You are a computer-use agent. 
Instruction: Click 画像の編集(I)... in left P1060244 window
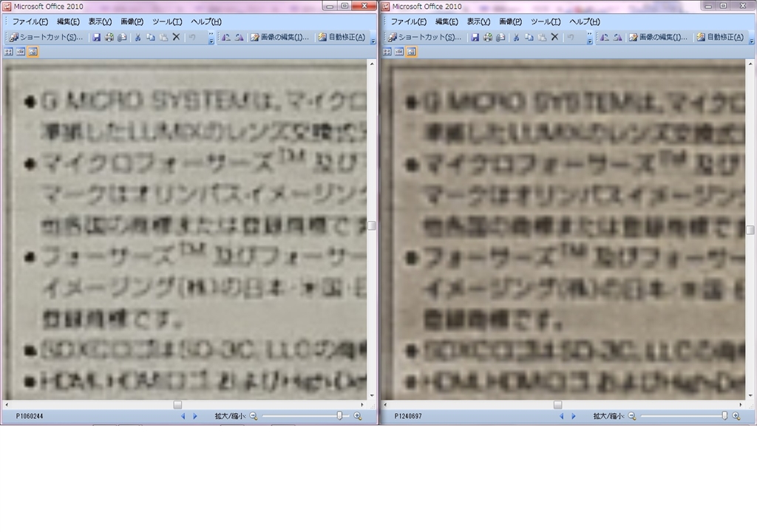point(280,37)
